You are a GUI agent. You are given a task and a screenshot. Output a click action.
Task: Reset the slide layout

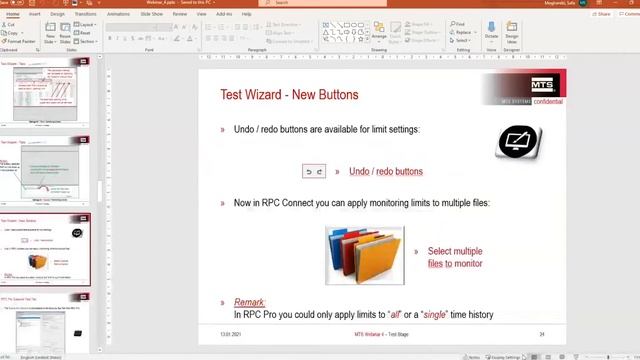pyautogui.click(x=82, y=33)
